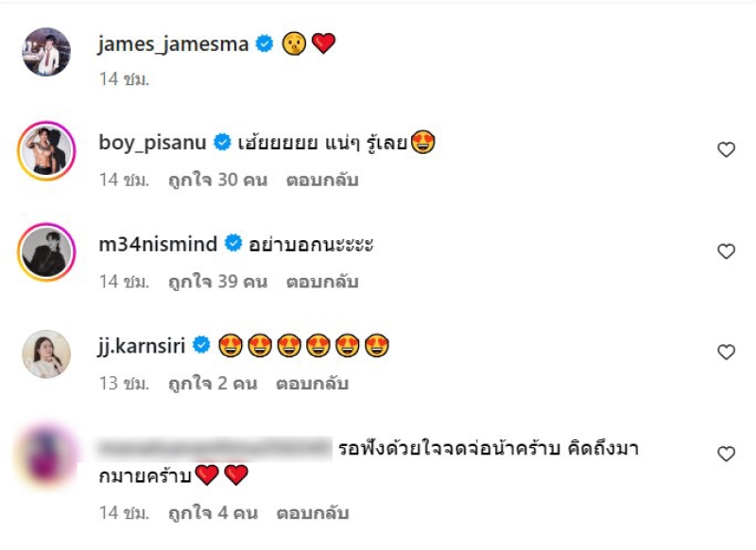756x550 pixels.
Task: Tap the heart on the blurred user's comment
Action: [x=726, y=454]
